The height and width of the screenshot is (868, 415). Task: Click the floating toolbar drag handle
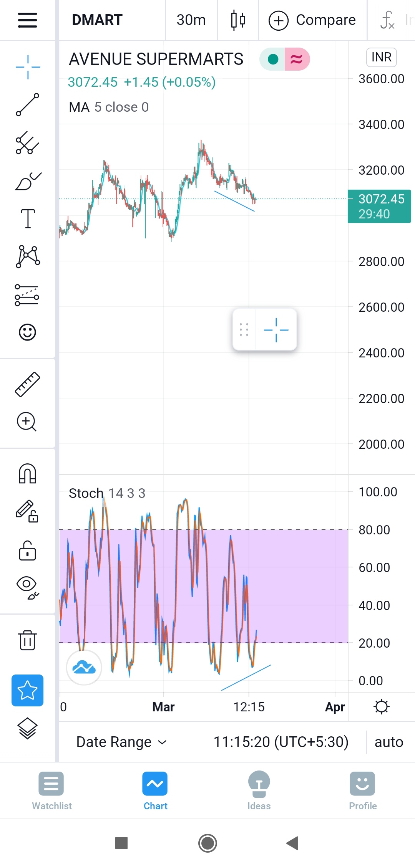click(244, 329)
